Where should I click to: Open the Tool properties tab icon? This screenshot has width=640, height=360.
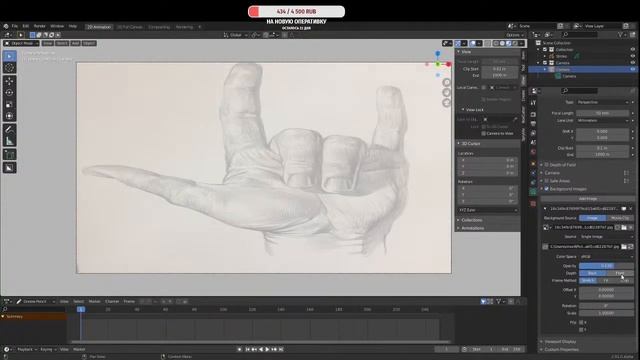(x=533, y=103)
